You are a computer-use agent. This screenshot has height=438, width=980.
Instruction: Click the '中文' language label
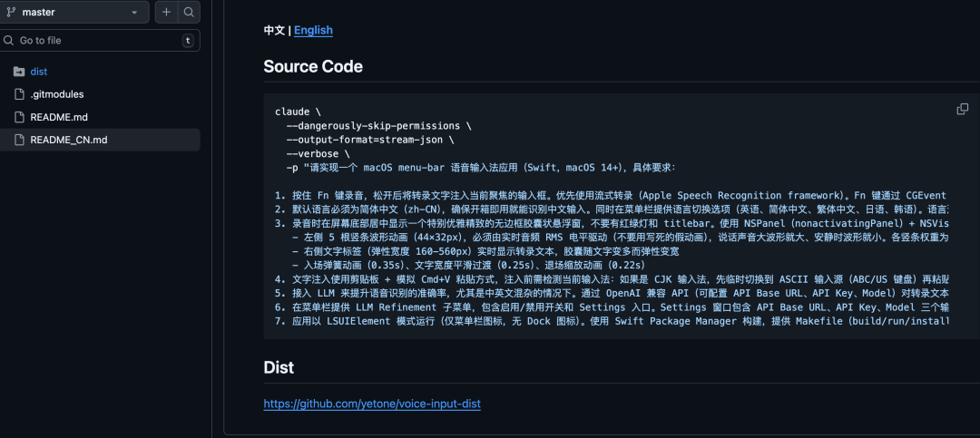274,30
